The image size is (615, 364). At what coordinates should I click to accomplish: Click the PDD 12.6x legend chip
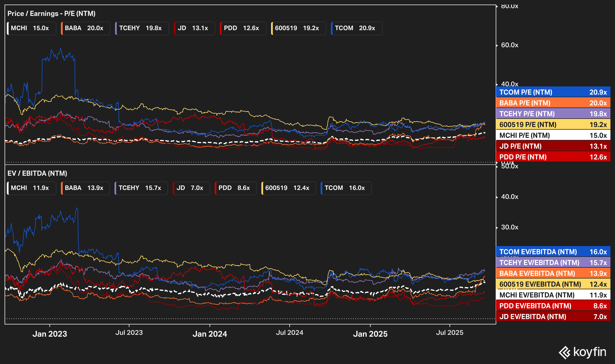[243, 28]
